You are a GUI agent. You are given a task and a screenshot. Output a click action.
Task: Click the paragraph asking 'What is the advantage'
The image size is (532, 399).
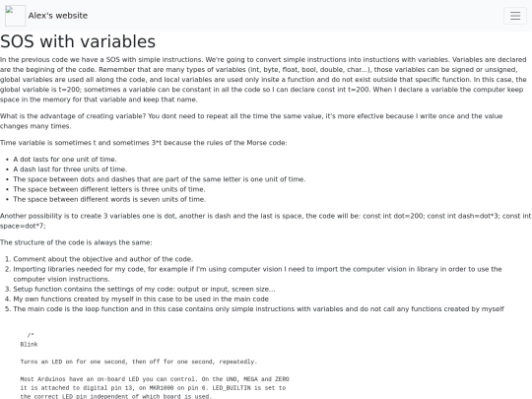tap(251, 121)
